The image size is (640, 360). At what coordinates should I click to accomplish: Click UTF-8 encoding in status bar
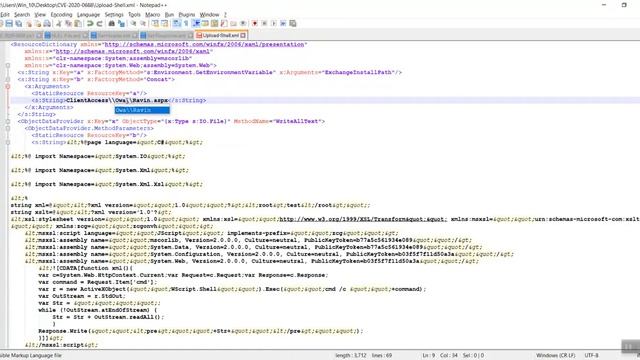[591, 356]
